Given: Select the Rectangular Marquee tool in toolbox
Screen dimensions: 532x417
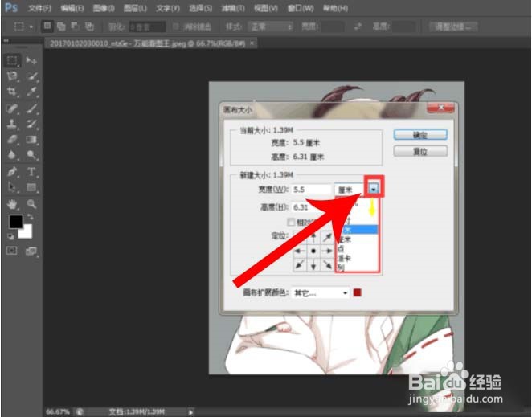Looking at the screenshot, I should [x=12, y=61].
